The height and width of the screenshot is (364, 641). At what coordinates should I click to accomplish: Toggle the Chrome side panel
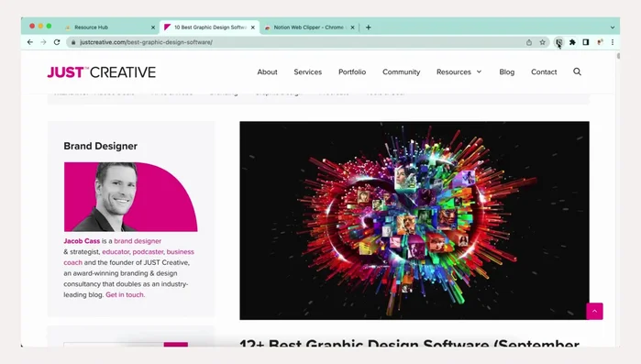586,42
